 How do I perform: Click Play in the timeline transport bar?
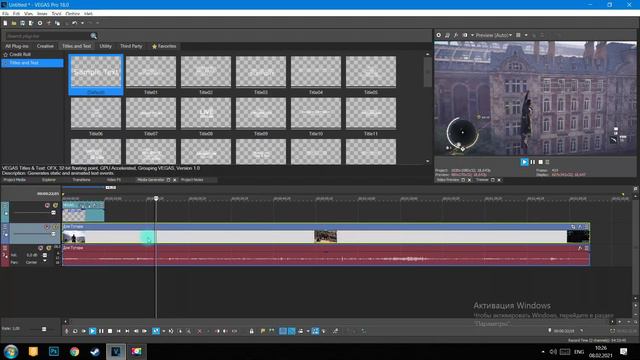click(x=93, y=331)
